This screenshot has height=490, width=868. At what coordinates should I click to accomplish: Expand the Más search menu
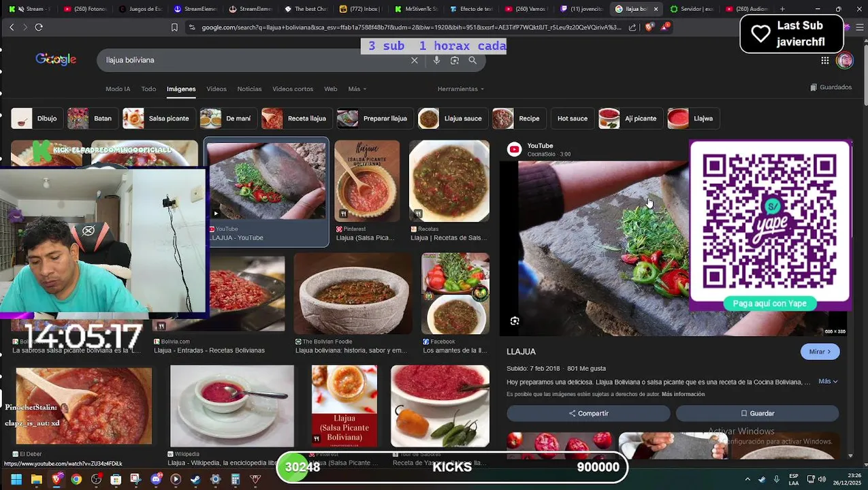point(357,89)
